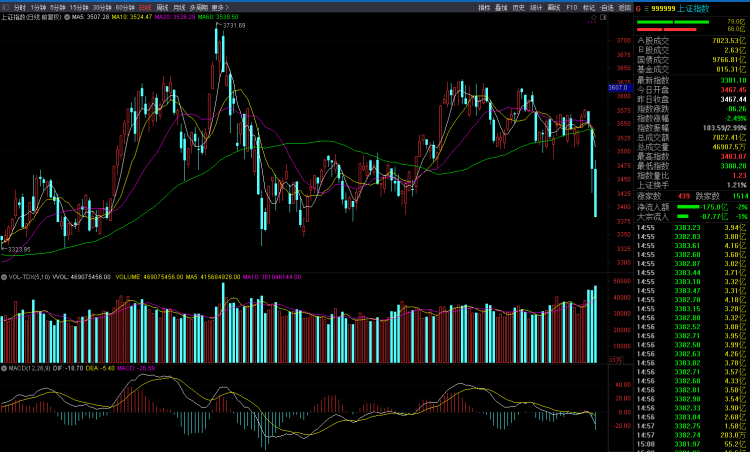Click the round icon beside MACD indicator
This screenshot has height=452, width=750.
(4, 368)
